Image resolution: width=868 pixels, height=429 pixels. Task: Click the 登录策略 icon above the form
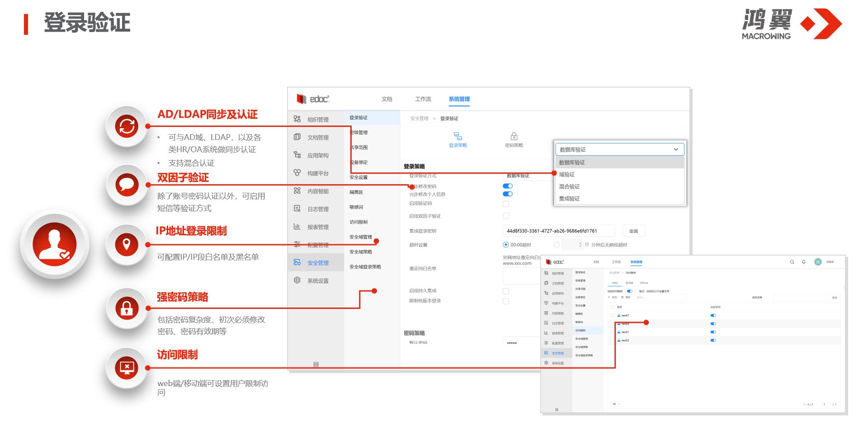(x=458, y=136)
